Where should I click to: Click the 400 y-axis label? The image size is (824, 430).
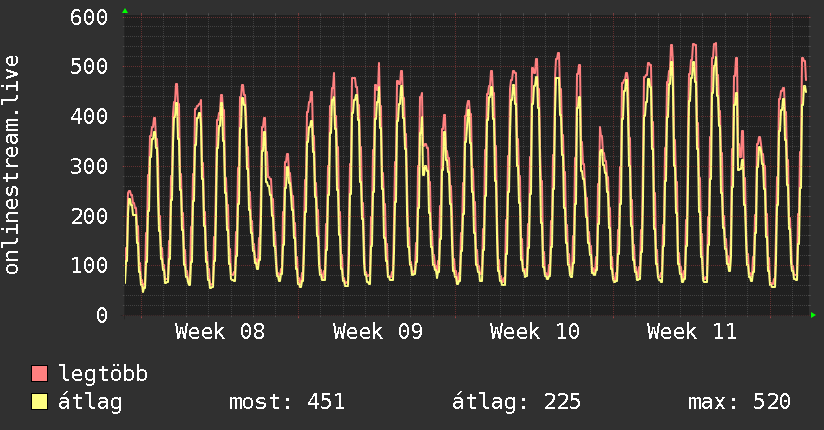click(x=89, y=117)
